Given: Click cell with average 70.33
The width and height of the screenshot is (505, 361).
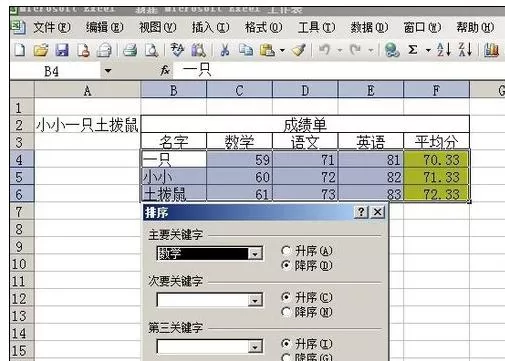Looking at the screenshot, I should 437,159.
